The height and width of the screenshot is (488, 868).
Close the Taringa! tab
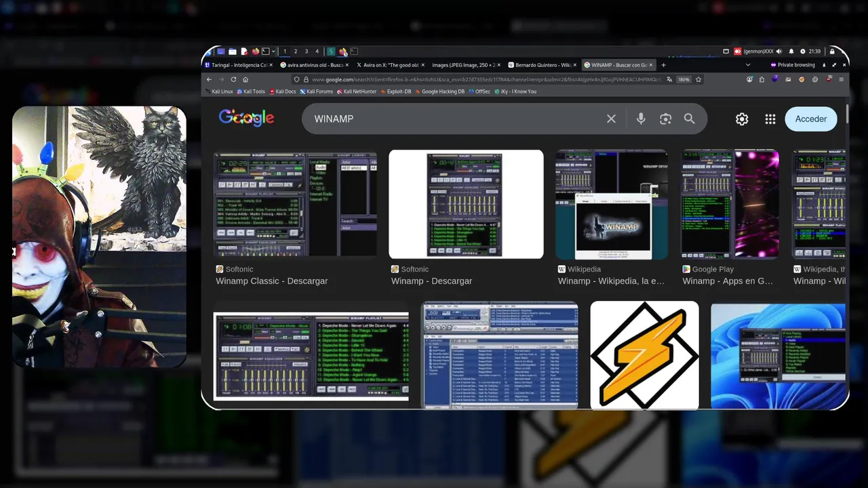271,65
